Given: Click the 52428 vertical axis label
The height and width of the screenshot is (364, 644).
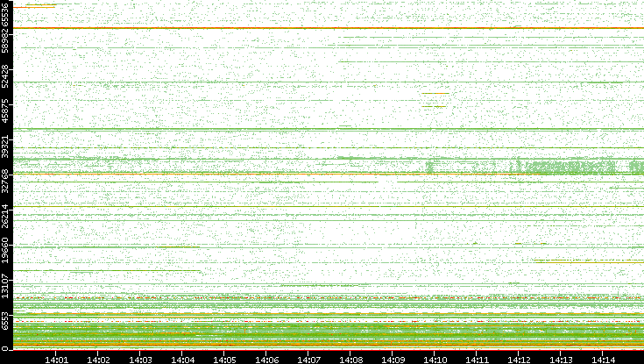Looking at the screenshot, I should tap(5, 75).
